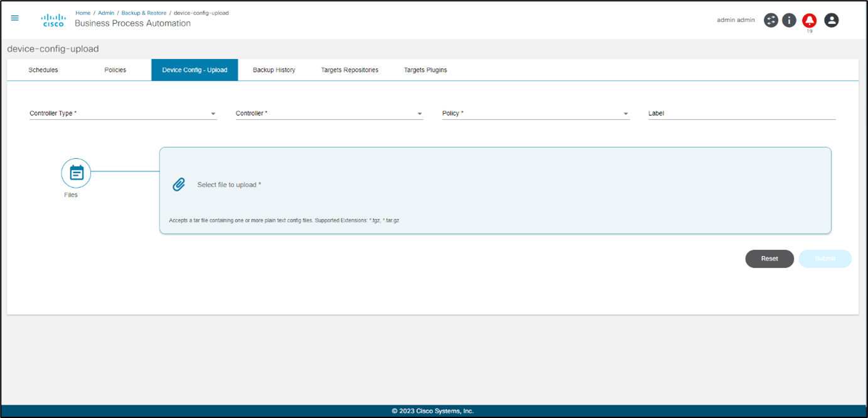This screenshot has width=868, height=418.
Task: Click the 2023 Cisco Systems copyright footer
Action: (433, 411)
